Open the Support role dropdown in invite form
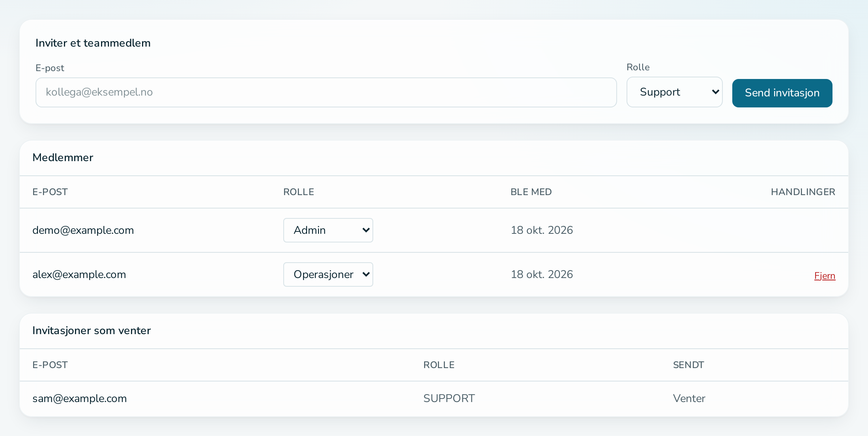This screenshot has height=436, width=868. coord(674,92)
